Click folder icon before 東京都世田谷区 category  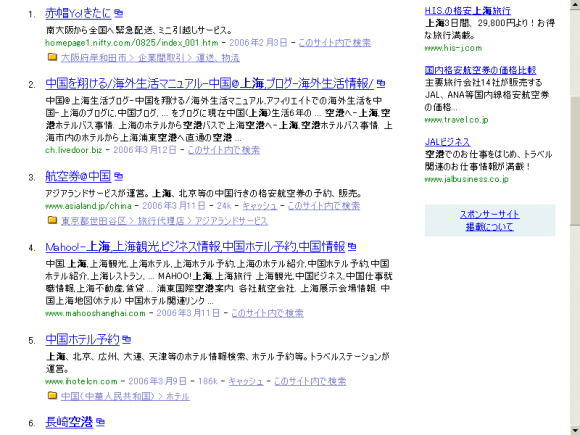tap(52, 220)
